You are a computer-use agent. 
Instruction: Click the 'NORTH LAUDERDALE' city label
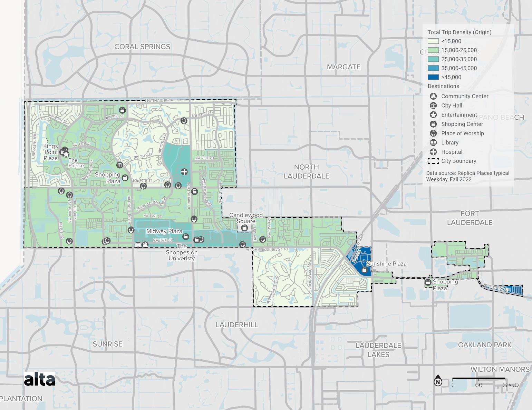point(307,171)
